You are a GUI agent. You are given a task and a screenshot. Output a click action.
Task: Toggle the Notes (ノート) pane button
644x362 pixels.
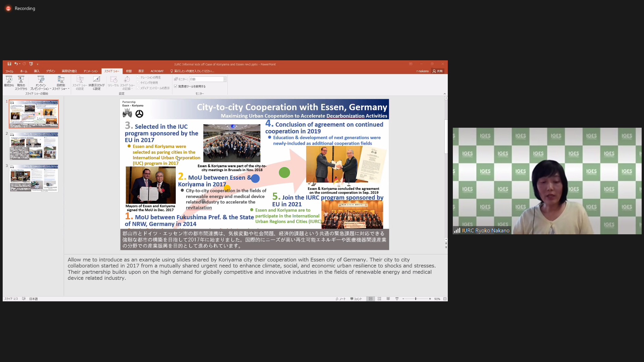click(x=341, y=299)
